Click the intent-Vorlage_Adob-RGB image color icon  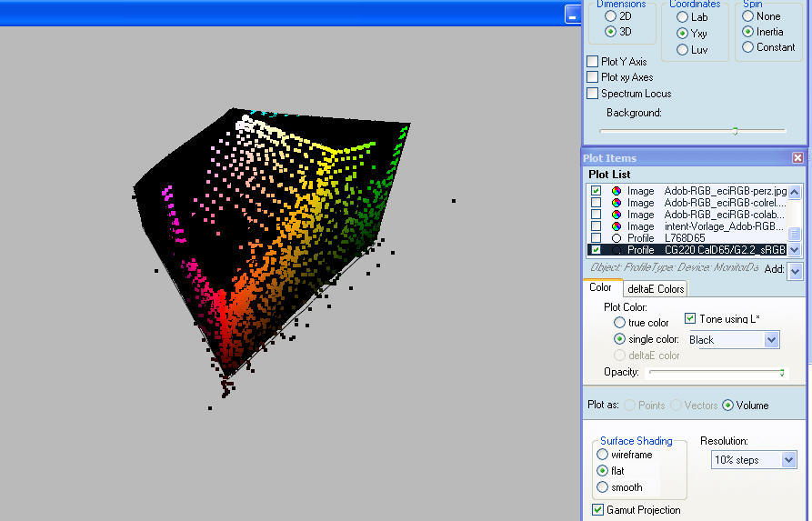click(617, 226)
